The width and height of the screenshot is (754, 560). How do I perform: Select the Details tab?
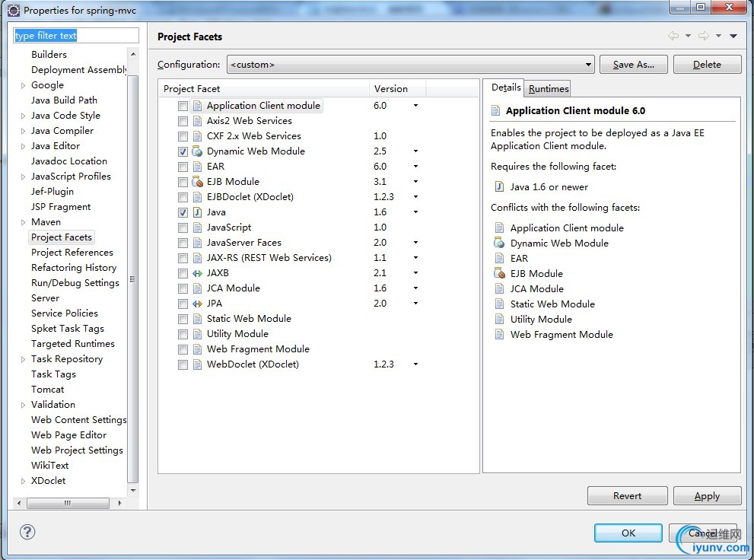click(505, 87)
